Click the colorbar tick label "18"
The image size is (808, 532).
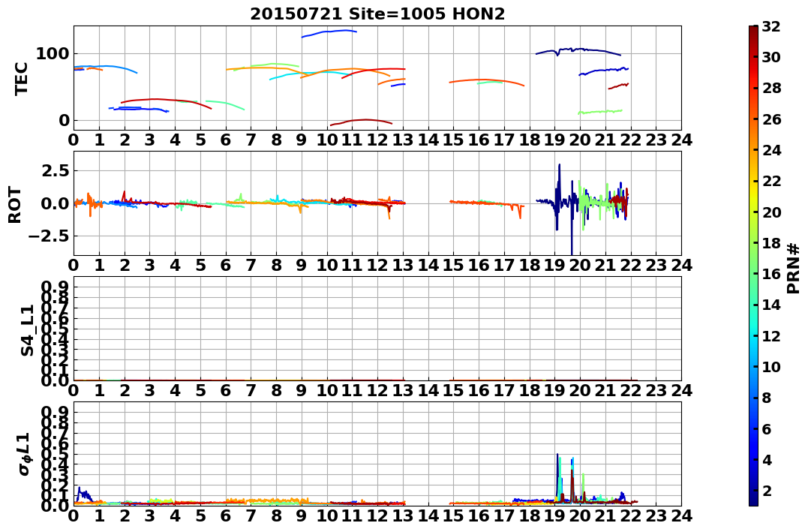pyautogui.click(x=771, y=242)
